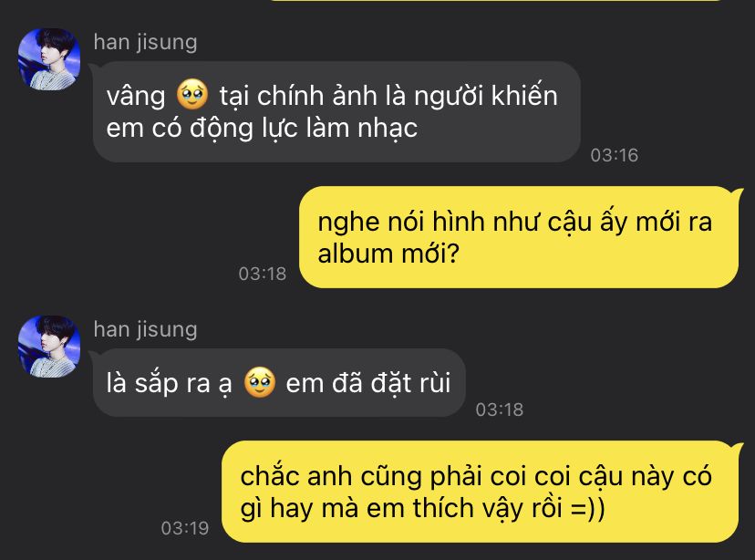Tap the "=))" emoticon in the last message

click(587, 509)
